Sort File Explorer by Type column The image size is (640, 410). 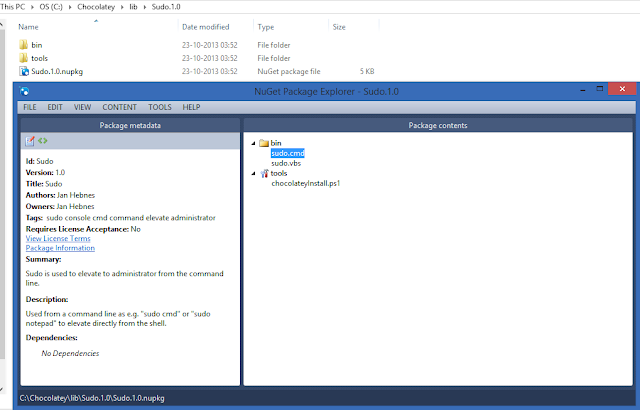266,27
